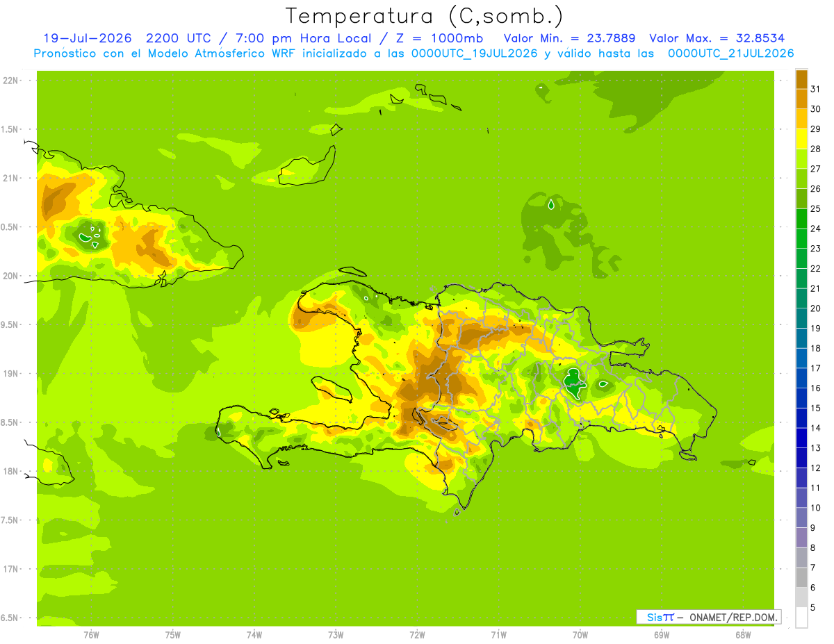The image size is (834, 644).
Task: Click the "70W" longitude axis label
Action: (580, 634)
